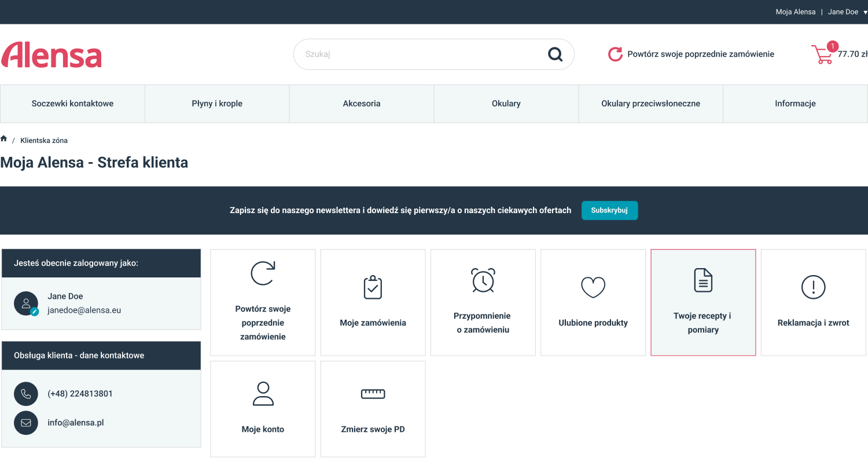Click Klientska zóna breadcrumb link

[x=44, y=141]
